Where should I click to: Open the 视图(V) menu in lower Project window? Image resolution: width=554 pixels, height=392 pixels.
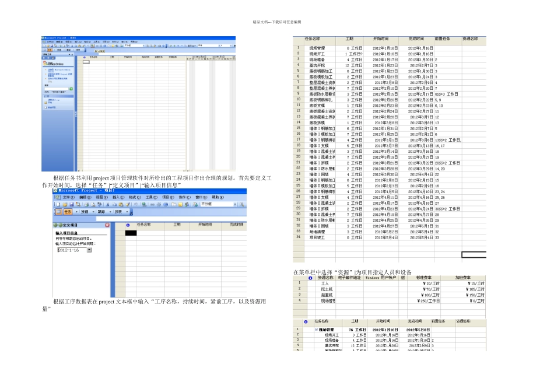[x=101, y=197]
